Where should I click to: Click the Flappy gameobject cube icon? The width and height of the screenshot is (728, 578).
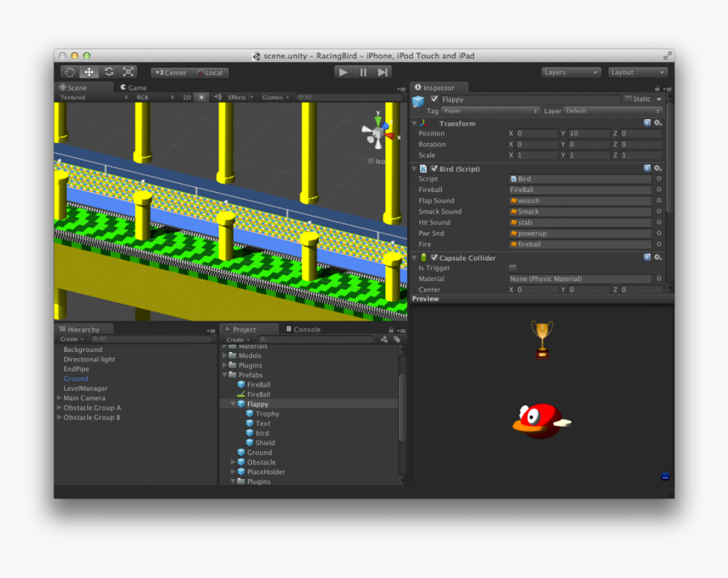[x=418, y=101]
